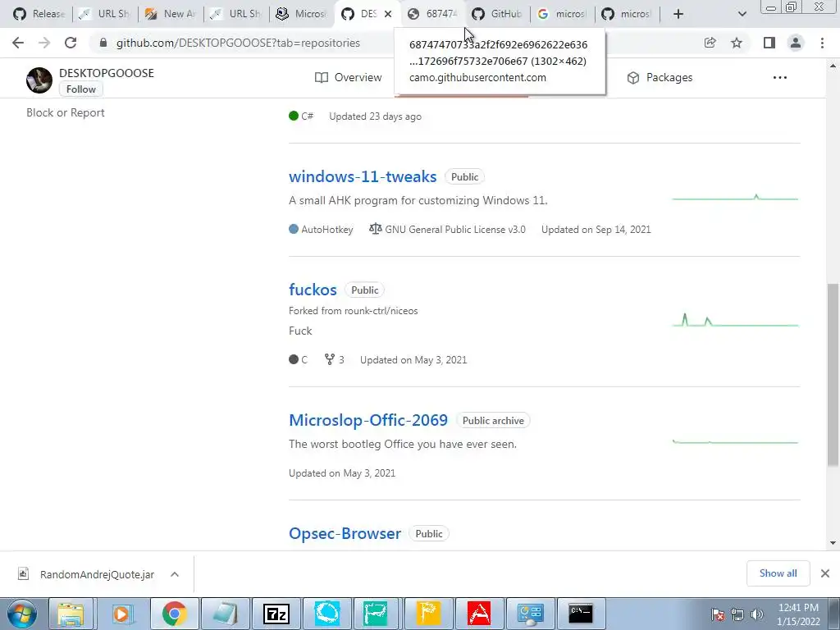The width and height of the screenshot is (840, 630).
Task: Click the dark C language color dot
Action: [x=294, y=359]
